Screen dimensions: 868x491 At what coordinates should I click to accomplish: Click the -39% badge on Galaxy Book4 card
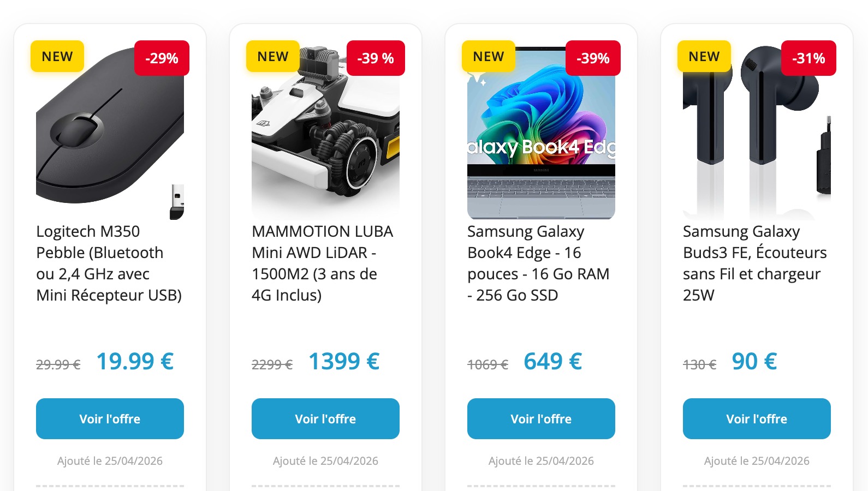[x=593, y=58]
